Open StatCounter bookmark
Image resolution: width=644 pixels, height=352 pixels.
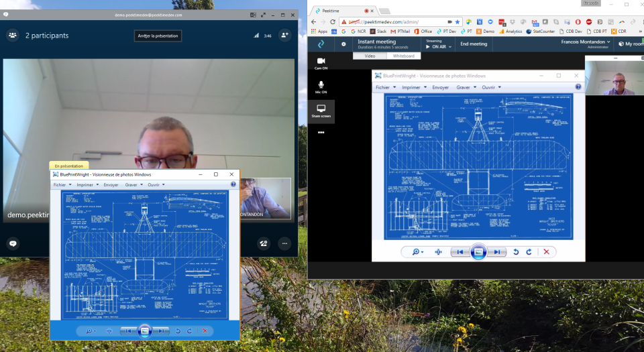click(541, 32)
